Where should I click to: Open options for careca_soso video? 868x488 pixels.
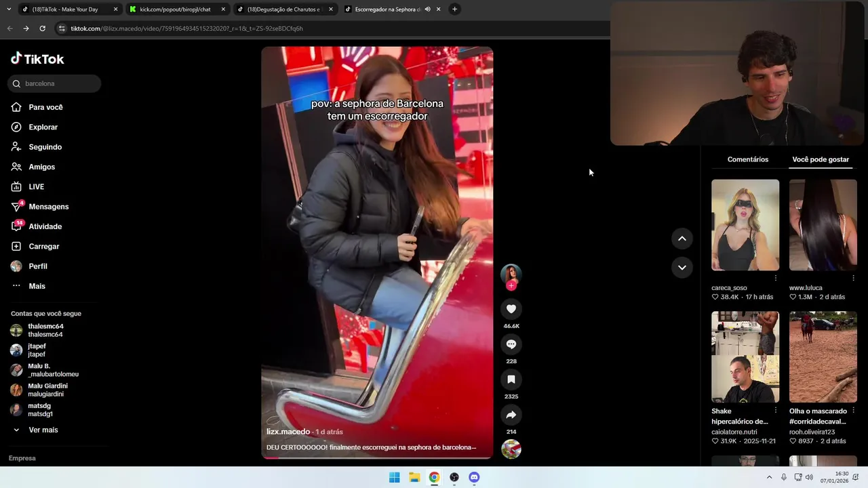pyautogui.click(x=775, y=278)
